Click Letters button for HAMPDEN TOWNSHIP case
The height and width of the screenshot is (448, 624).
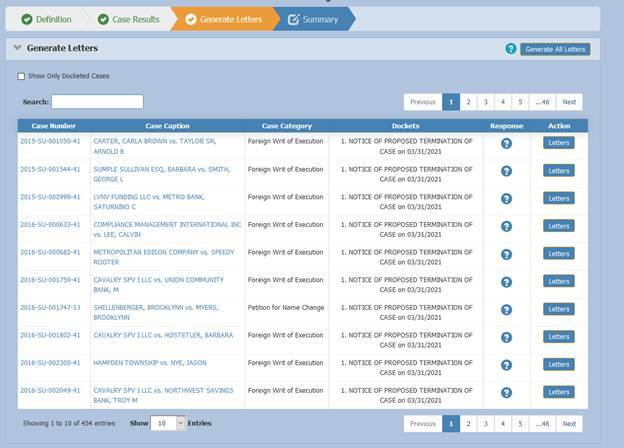tap(559, 364)
